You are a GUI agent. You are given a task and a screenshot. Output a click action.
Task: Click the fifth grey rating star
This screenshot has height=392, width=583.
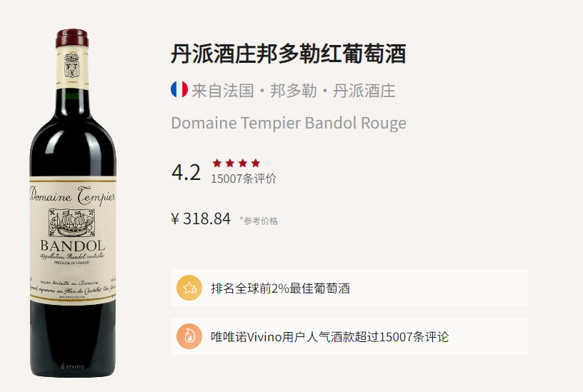(269, 163)
